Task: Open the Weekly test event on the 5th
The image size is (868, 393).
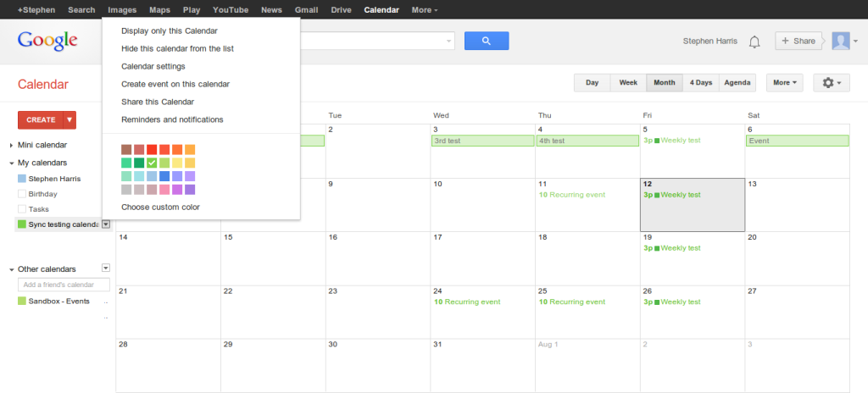Action: pyautogui.click(x=672, y=141)
